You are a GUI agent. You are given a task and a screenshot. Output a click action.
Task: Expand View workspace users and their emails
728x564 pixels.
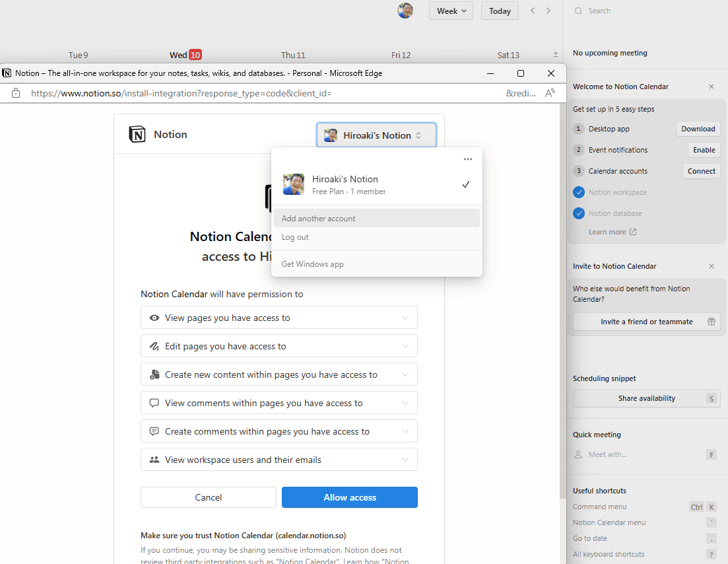[x=279, y=460]
